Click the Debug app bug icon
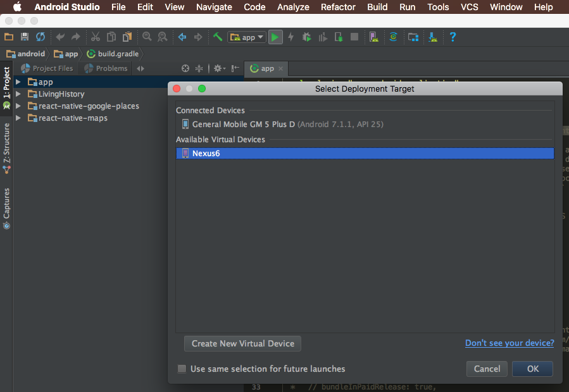 (306, 37)
